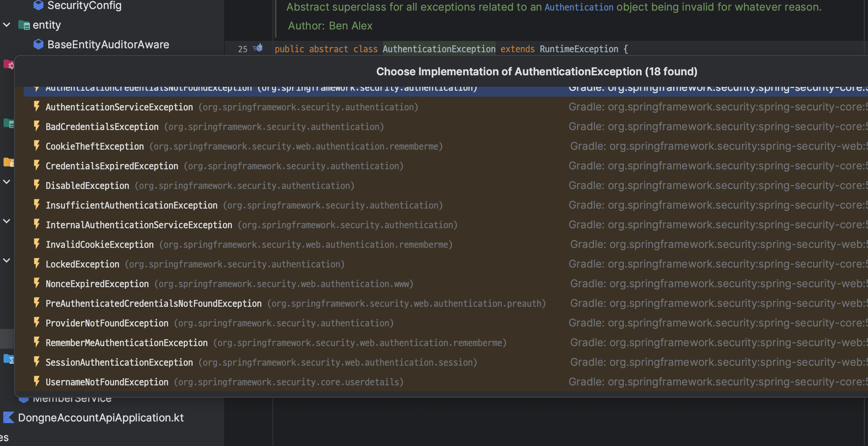This screenshot has height=446, width=868.
Task: Select AuthenticationServiceException from the implementation list
Action: (119, 107)
